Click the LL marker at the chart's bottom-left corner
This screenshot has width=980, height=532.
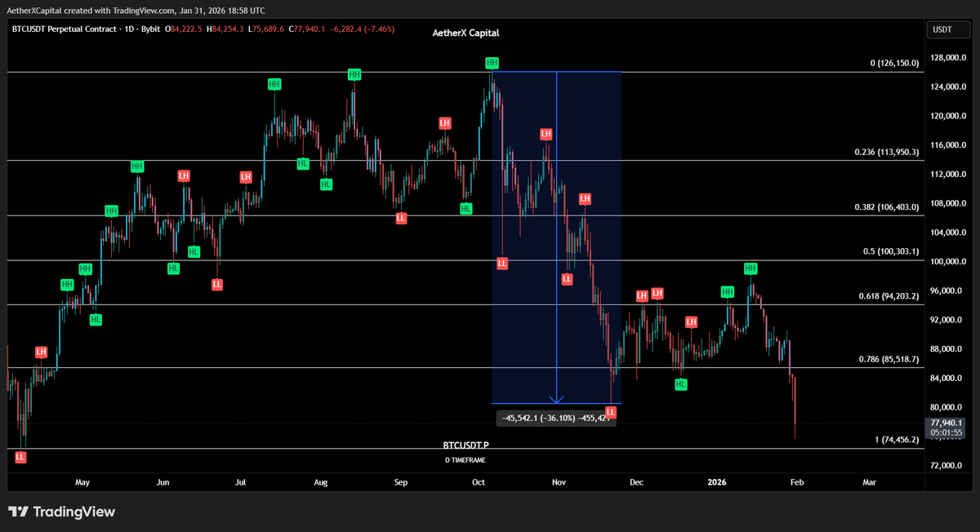[x=20, y=458]
